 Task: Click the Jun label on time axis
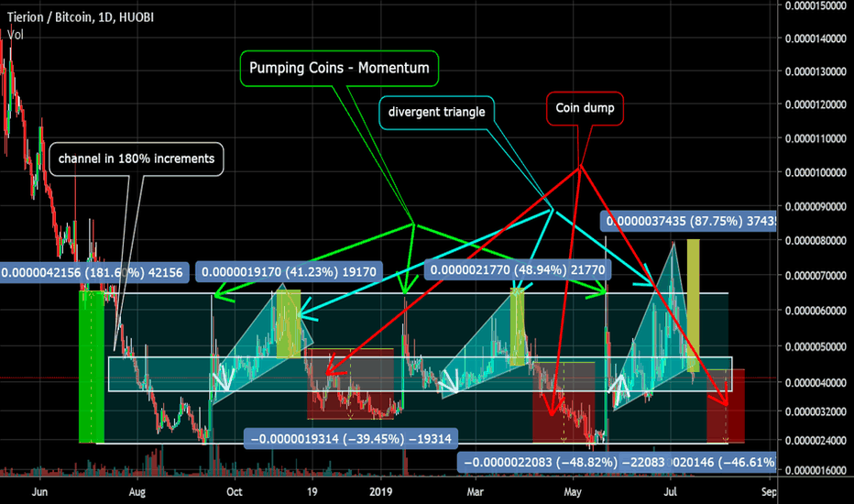(39, 492)
